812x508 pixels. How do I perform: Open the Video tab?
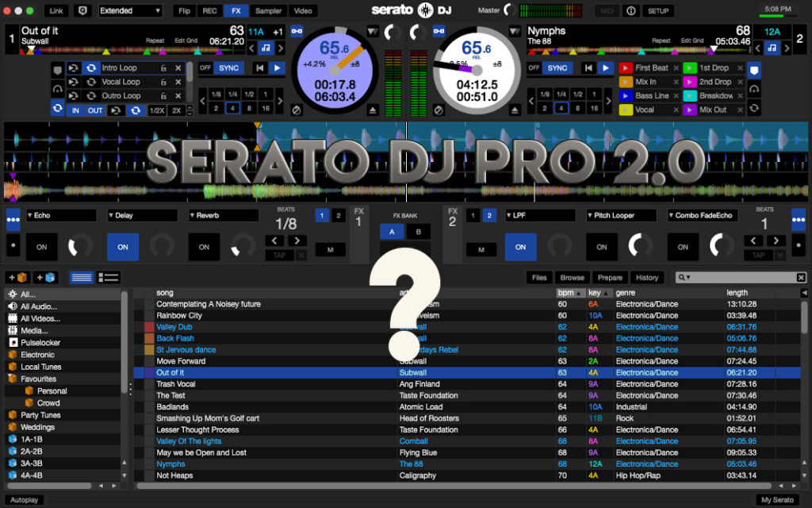point(303,10)
